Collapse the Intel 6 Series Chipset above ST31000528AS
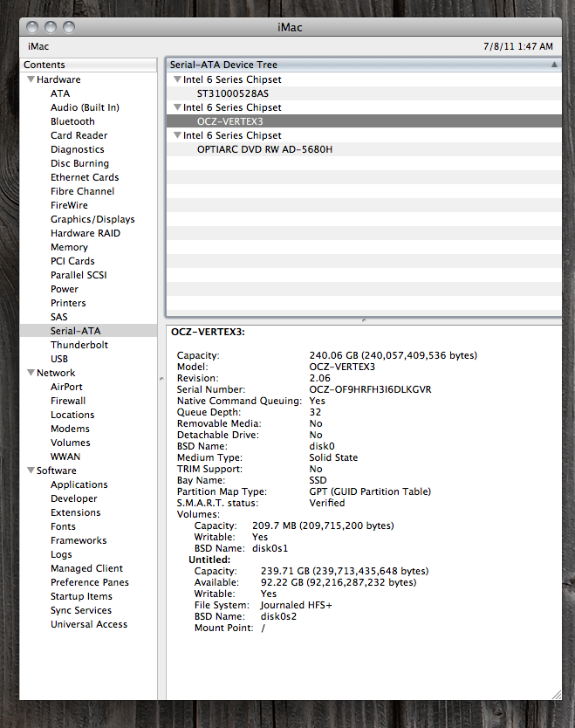 [177, 79]
